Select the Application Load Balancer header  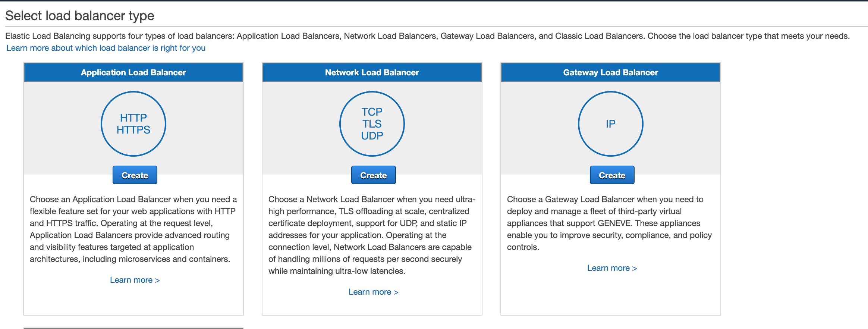click(x=133, y=72)
